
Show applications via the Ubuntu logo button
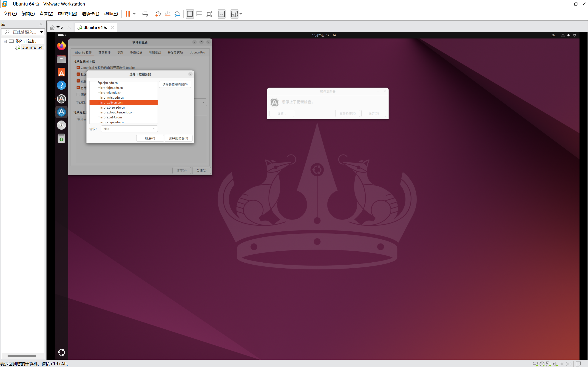click(x=61, y=352)
